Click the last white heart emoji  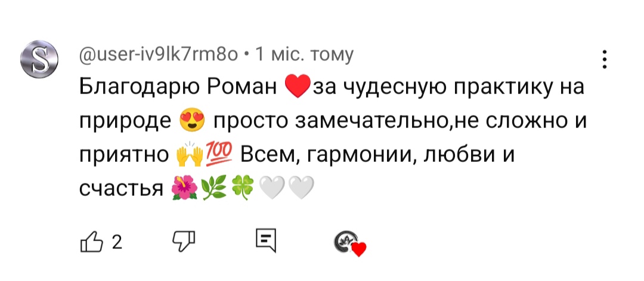click(x=300, y=189)
